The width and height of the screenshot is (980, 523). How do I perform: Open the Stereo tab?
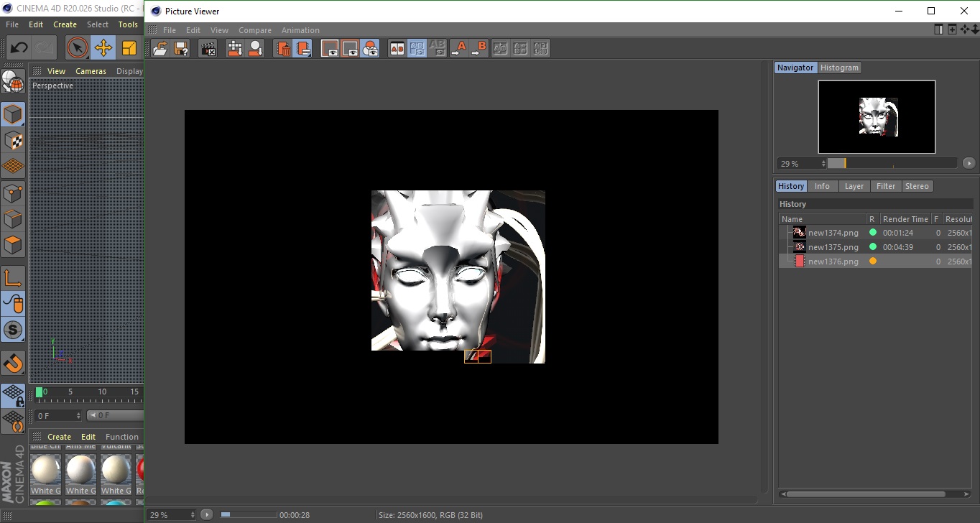pos(917,186)
